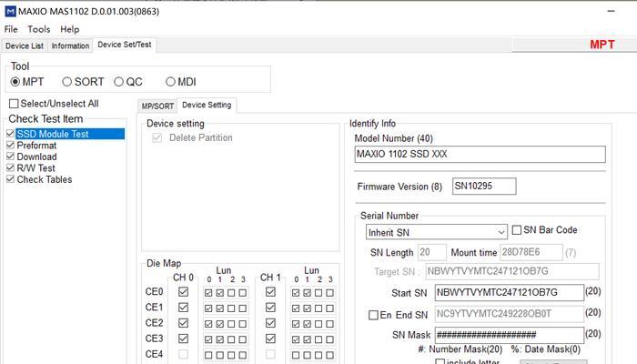The height and width of the screenshot is (364, 637).
Task: Toggle the CH 1 checkbox for CE0
Action: (270, 292)
